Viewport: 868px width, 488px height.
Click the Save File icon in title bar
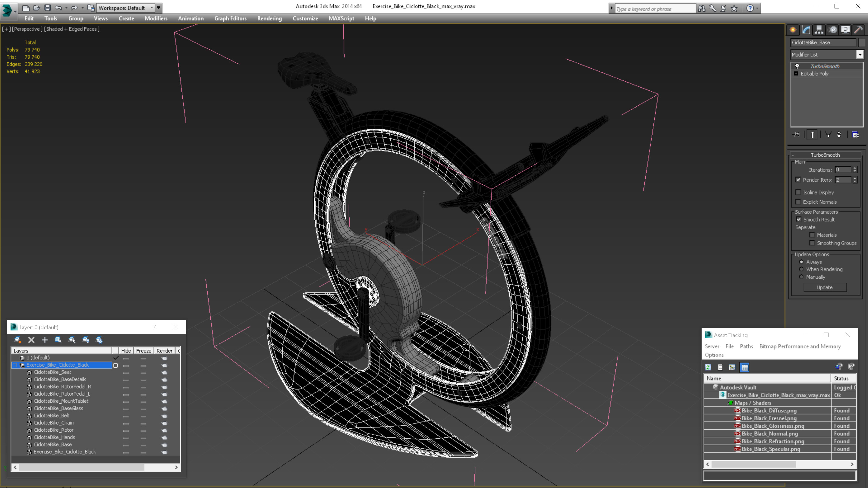pyautogui.click(x=48, y=8)
